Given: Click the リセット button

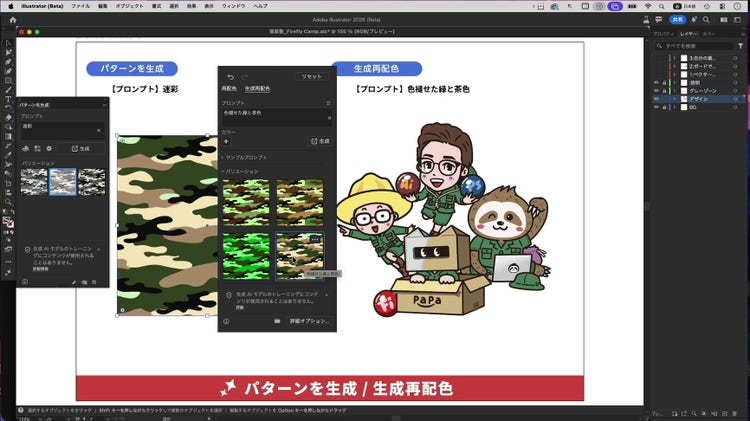Looking at the screenshot, I should coord(312,76).
